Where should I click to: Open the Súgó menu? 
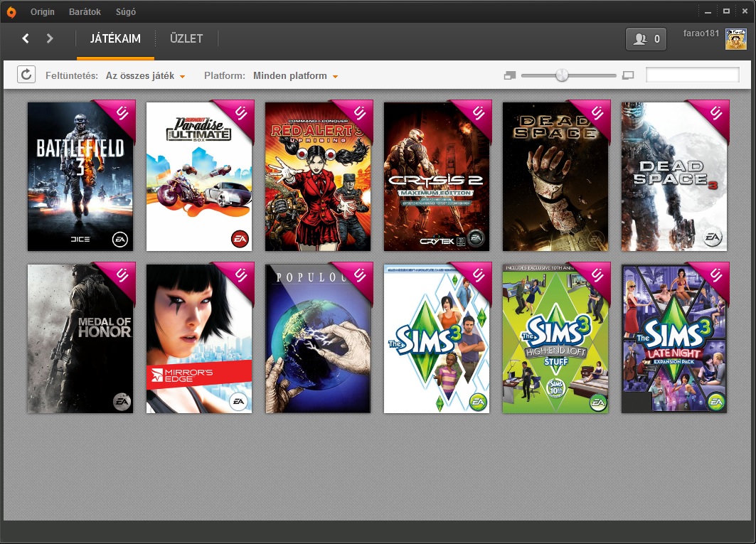tap(126, 12)
